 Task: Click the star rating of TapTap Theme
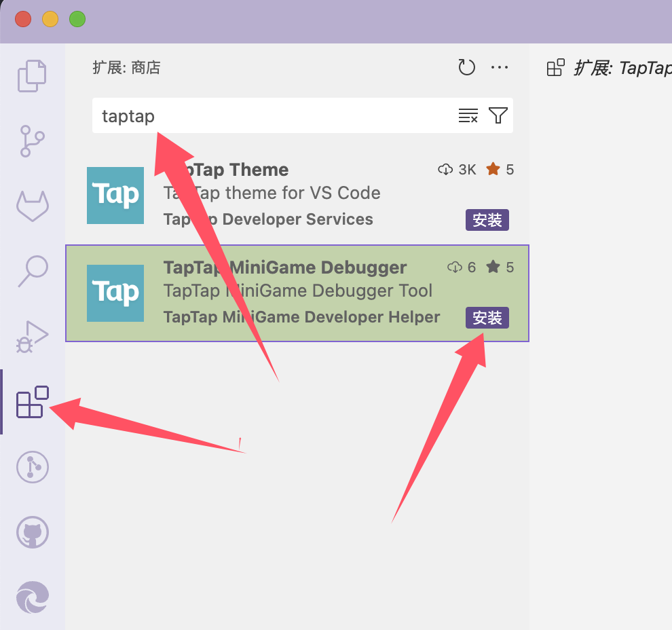coord(500,169)
